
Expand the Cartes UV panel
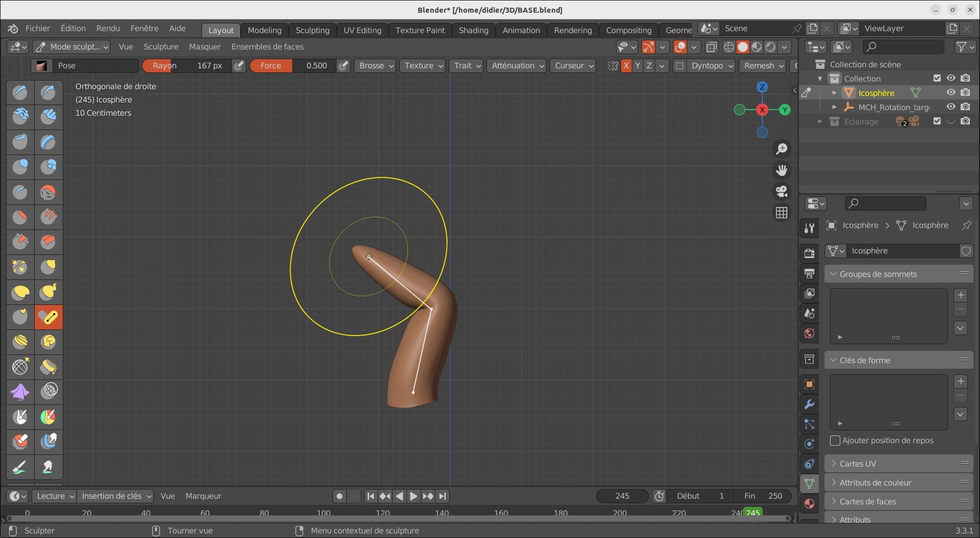898,464
